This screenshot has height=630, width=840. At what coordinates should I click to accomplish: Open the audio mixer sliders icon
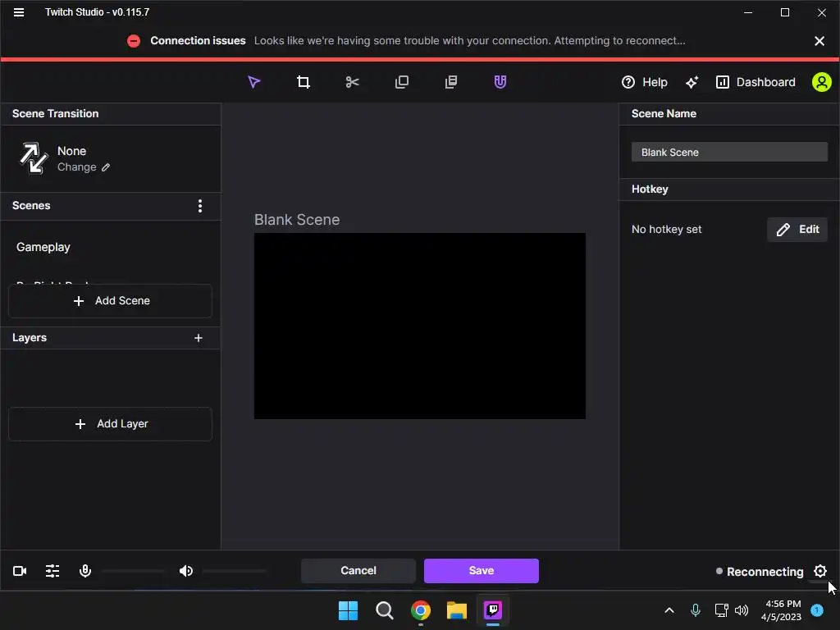[52, 571]
